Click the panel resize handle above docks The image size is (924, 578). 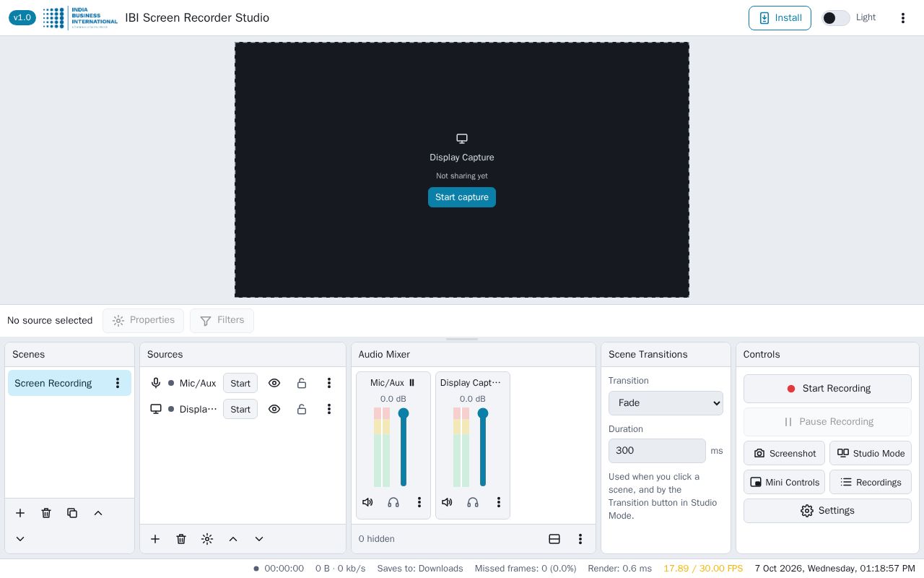[x=462, y=339]
